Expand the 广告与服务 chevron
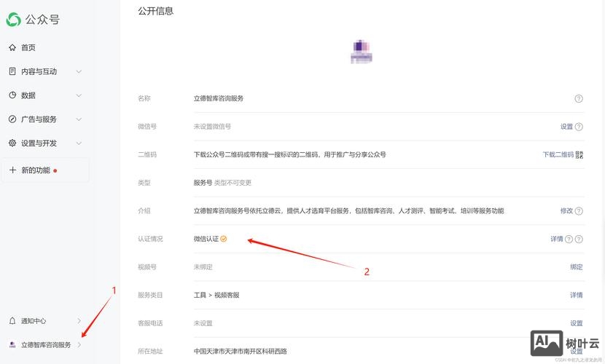605x364 pixels. (79, 119)
